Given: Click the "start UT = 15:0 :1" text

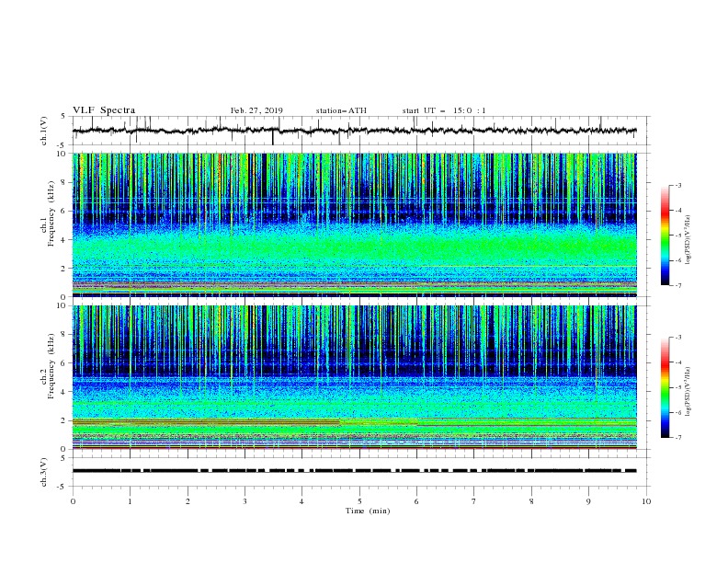Looking at the screenshot, I should point(444,110).
